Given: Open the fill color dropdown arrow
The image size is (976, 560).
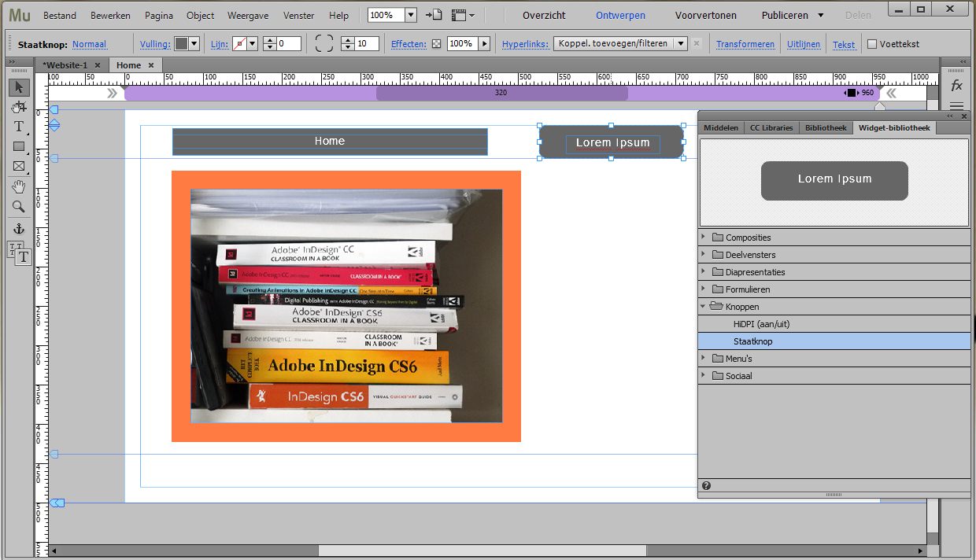Looking at the screenshot, I should 194,44.
